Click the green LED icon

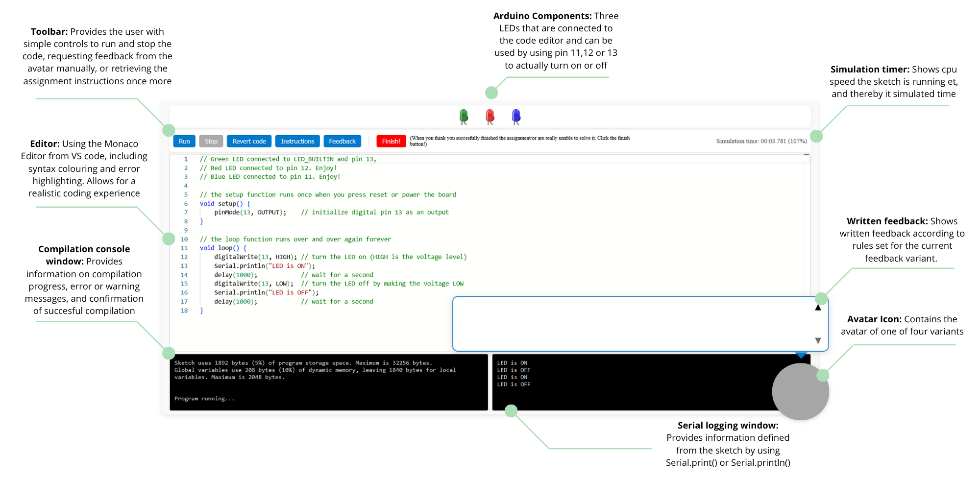pos(464,117)
